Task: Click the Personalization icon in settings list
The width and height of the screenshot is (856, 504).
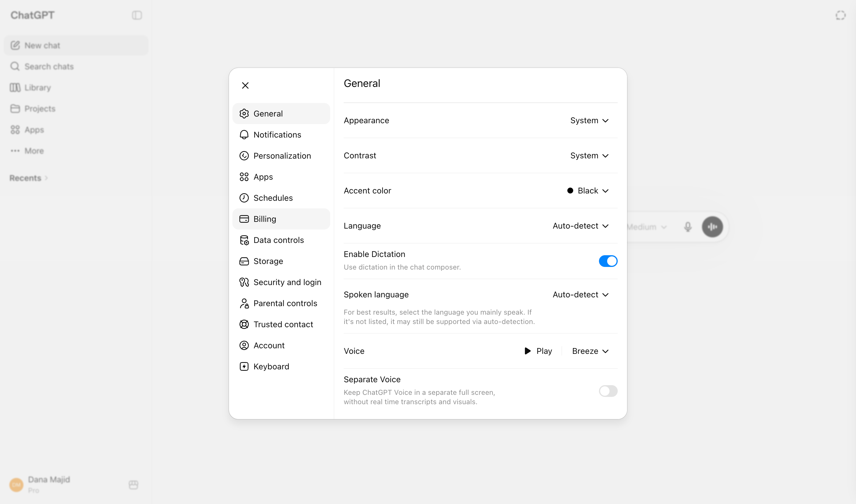Action: tap(244, 155)
